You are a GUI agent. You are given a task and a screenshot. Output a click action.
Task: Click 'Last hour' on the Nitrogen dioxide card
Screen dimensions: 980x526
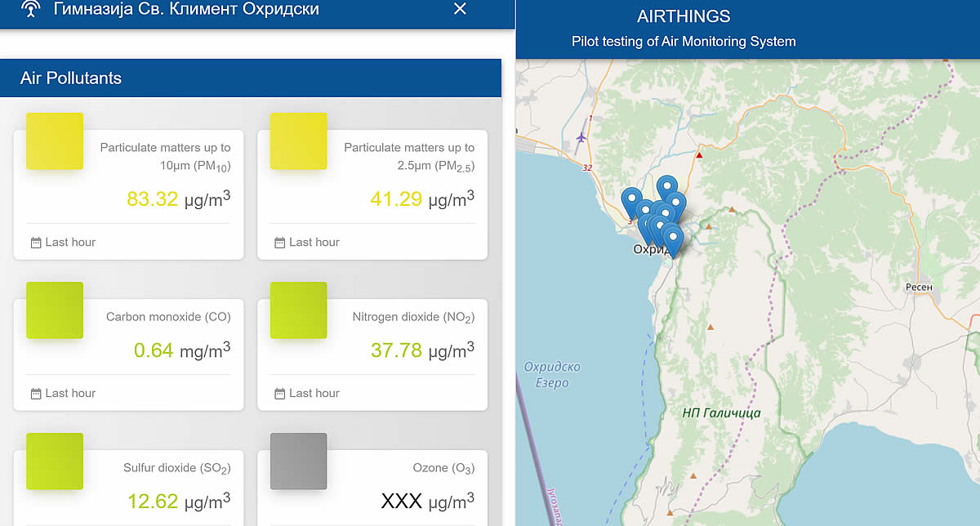pyautogui.click(x=314, y=394)
